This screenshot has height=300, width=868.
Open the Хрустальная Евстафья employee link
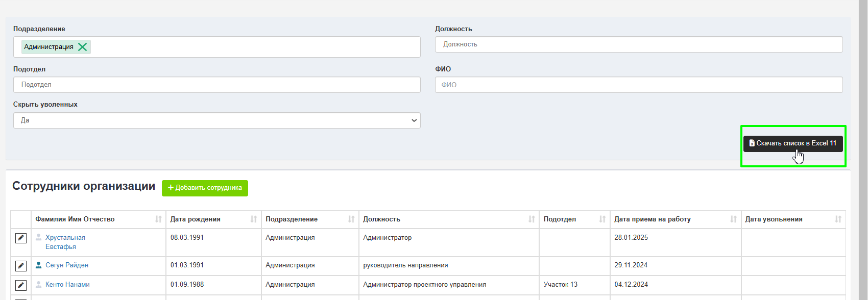(x=65, y=242)
